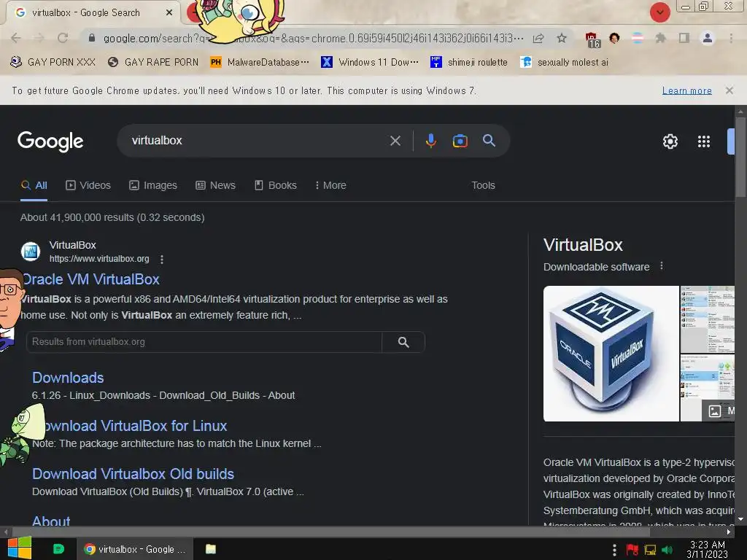The width and height of the screenshot is (747, 560).
Task: Go back to the previous page
Action: 16,38
